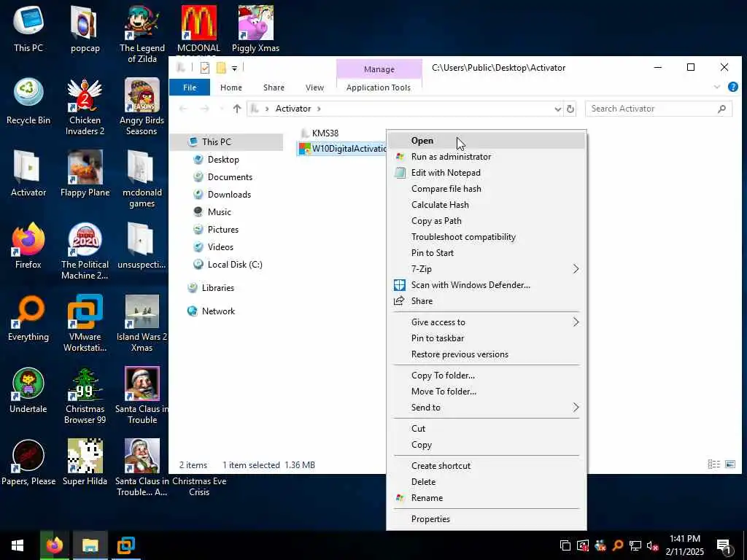
Task: Open the notification center in taskbar
Action: pos(724,545)
